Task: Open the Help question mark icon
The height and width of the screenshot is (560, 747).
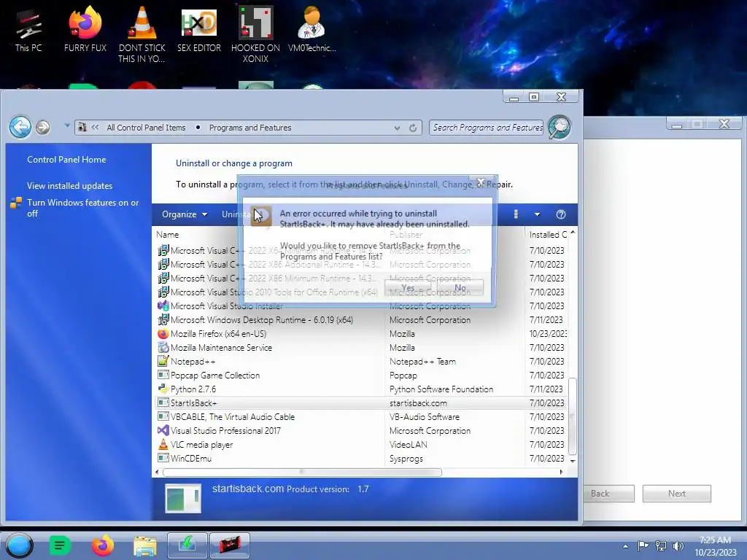Action: [561, 214]
